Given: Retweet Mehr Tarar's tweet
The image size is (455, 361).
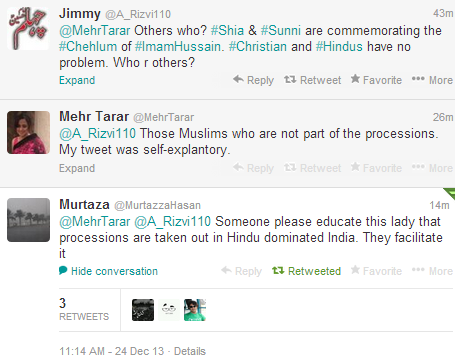Looking at the screenshot, I should tap(312, 168).
